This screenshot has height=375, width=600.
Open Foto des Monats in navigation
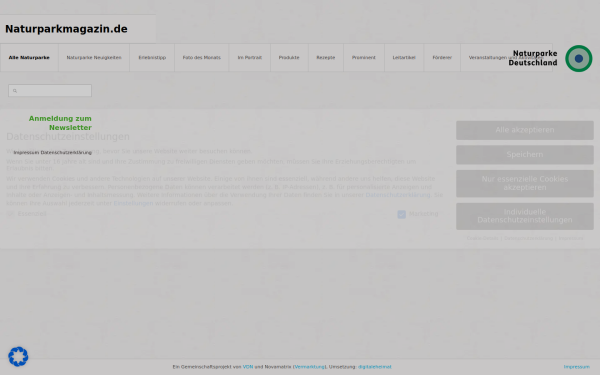point(202,57)
